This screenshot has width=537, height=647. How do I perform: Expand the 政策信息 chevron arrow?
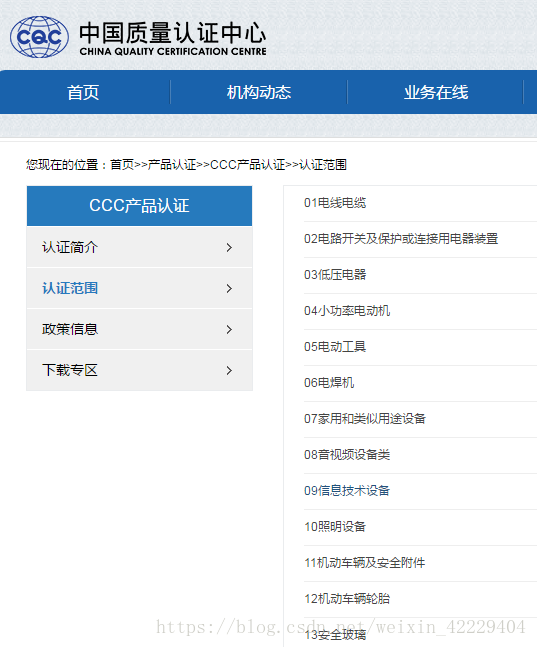(x=229, y=329)
